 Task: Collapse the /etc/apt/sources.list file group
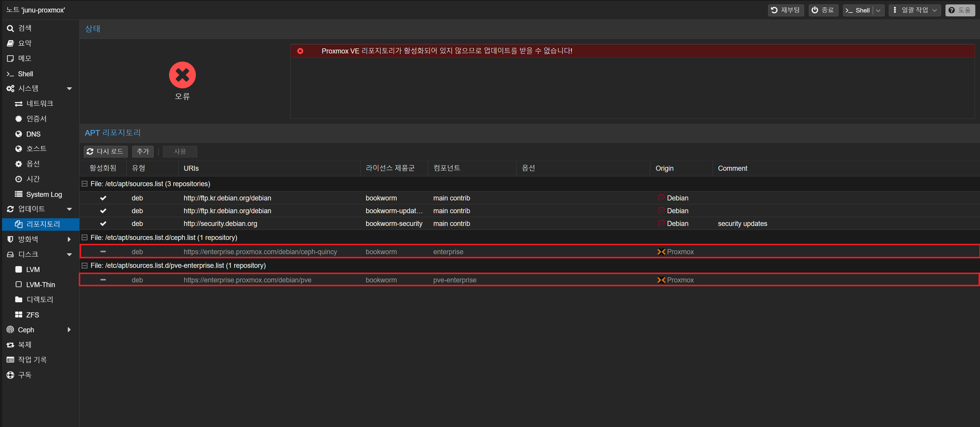click(x=84, y=184)
